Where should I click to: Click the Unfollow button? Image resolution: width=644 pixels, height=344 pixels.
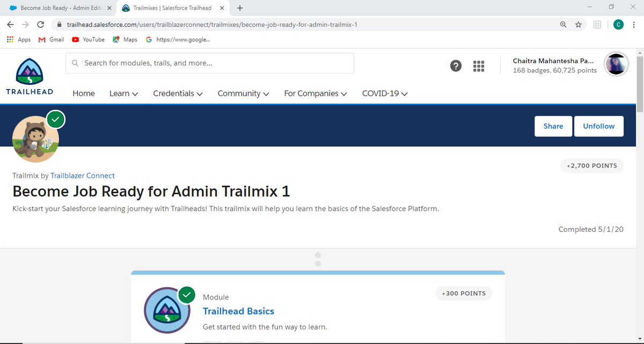point(599,126)
